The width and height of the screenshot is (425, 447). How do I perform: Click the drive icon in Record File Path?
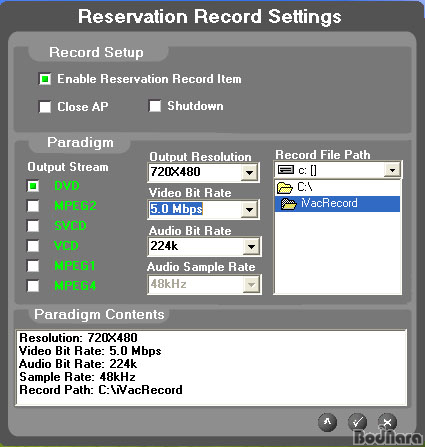(286, 170)
